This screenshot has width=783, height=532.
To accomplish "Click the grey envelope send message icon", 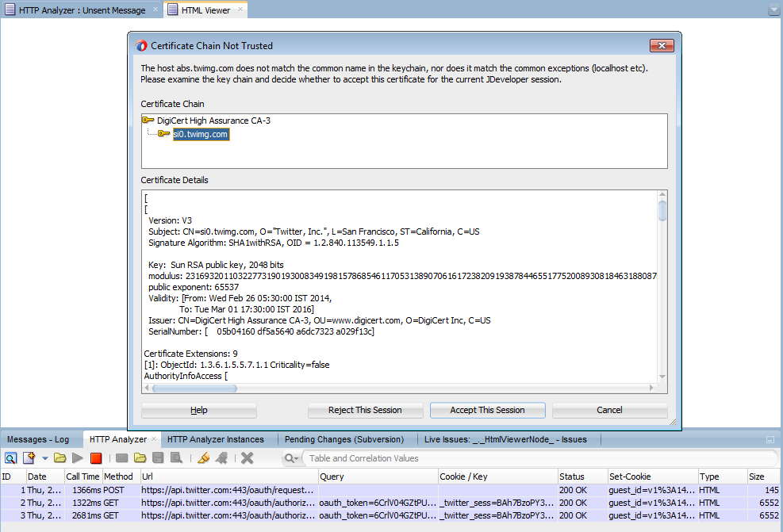I will tap(122, 457).
